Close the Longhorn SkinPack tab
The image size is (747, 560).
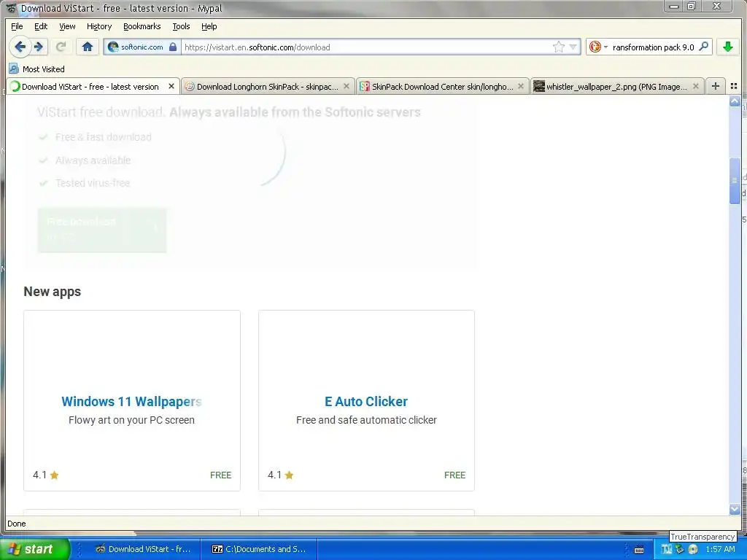point(347,86)
